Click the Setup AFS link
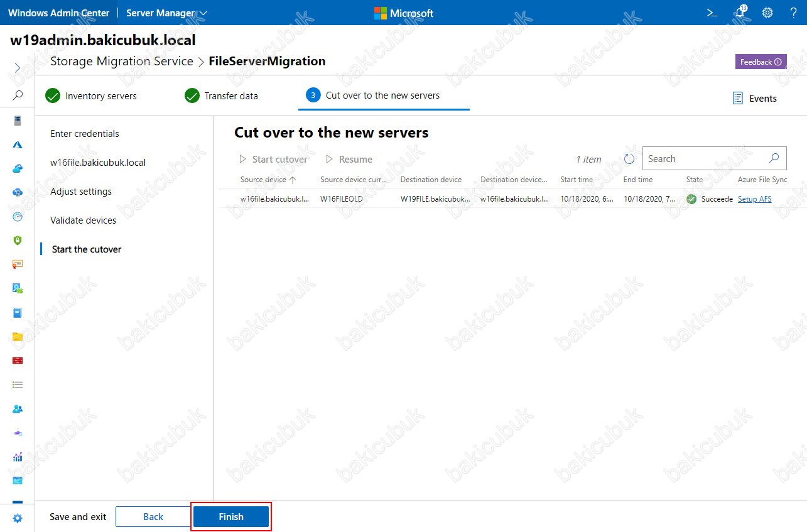This screenshot has width=807, height=532. coord(755,199)
